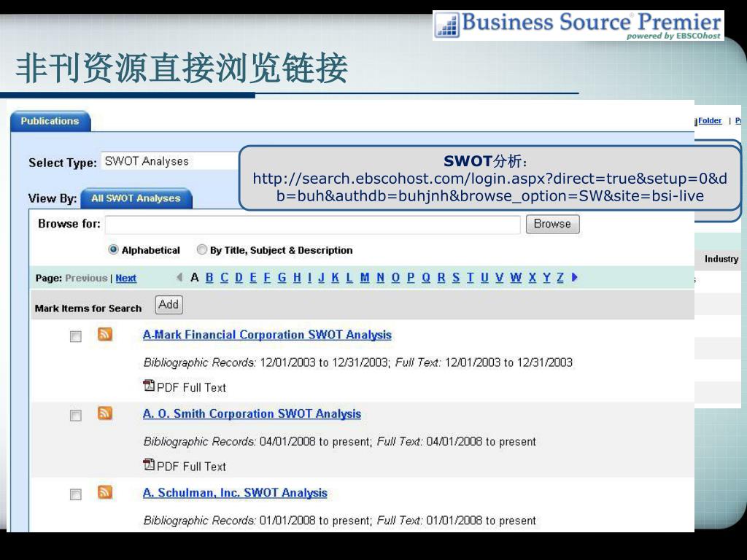Jump to letter J in alphabet index
747x560 pixels.
coord(321,278)
